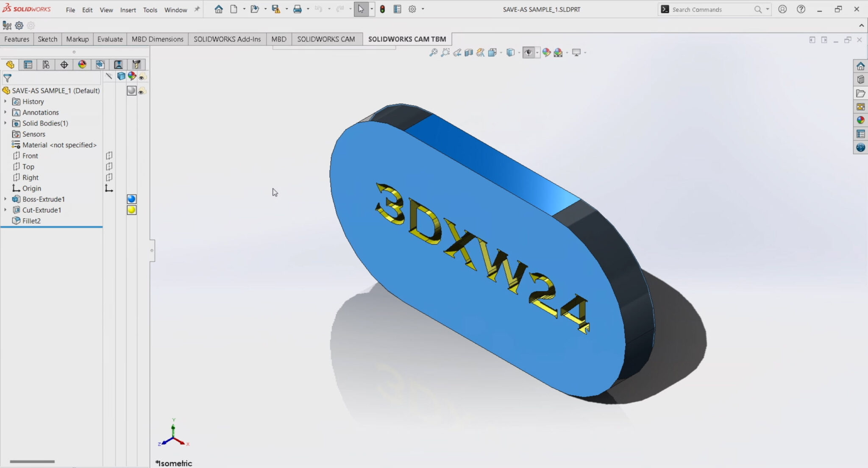Expand the Solid Bodies(1) folder

(6, 123)
